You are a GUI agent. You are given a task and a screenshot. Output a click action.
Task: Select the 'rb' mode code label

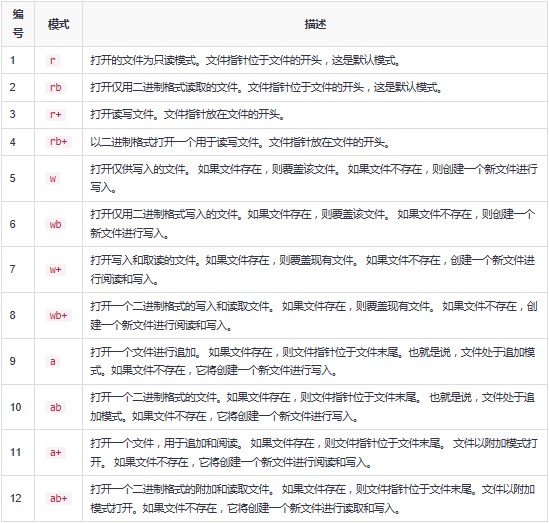[x=55, y=88]
